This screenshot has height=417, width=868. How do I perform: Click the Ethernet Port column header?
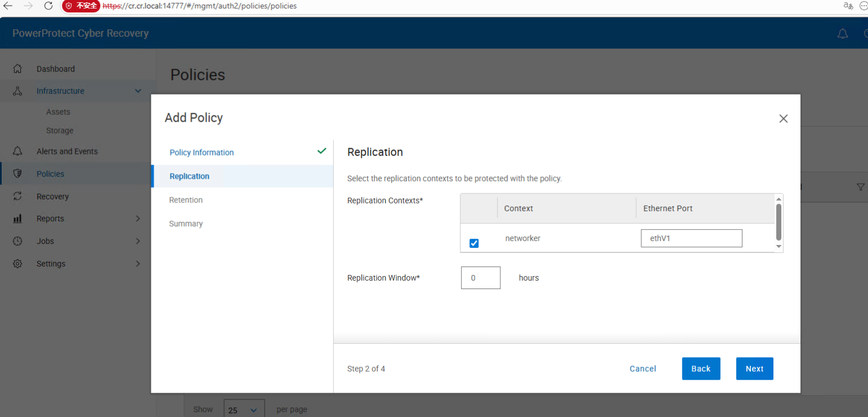coord(668,208)
